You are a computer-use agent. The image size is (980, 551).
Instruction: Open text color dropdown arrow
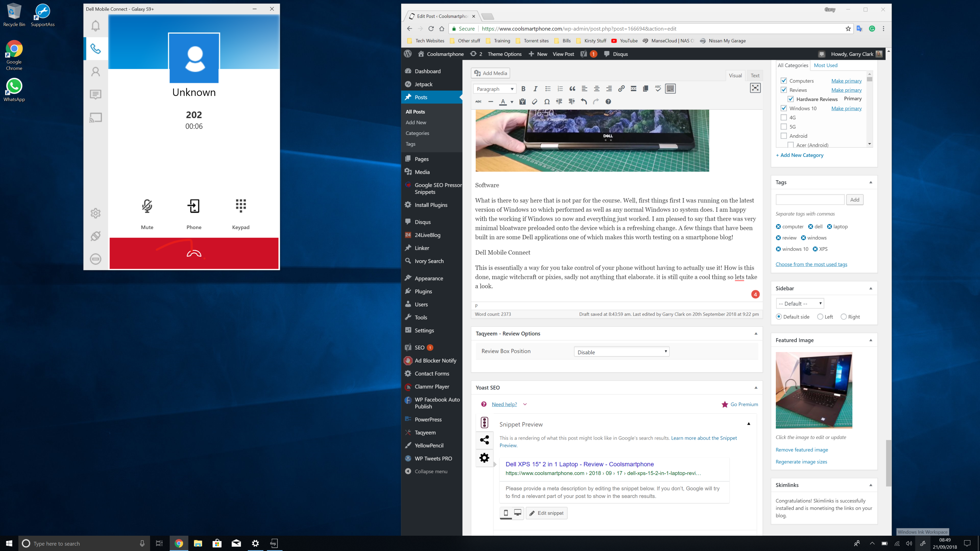coord(512,102)
